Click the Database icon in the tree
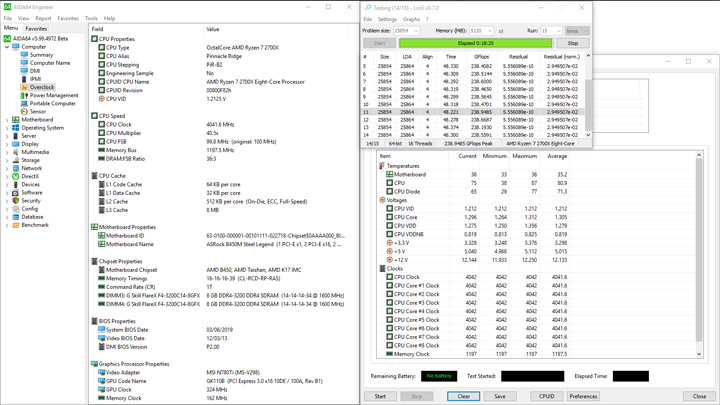Screen dimensions: 720x405 [16, 217]
